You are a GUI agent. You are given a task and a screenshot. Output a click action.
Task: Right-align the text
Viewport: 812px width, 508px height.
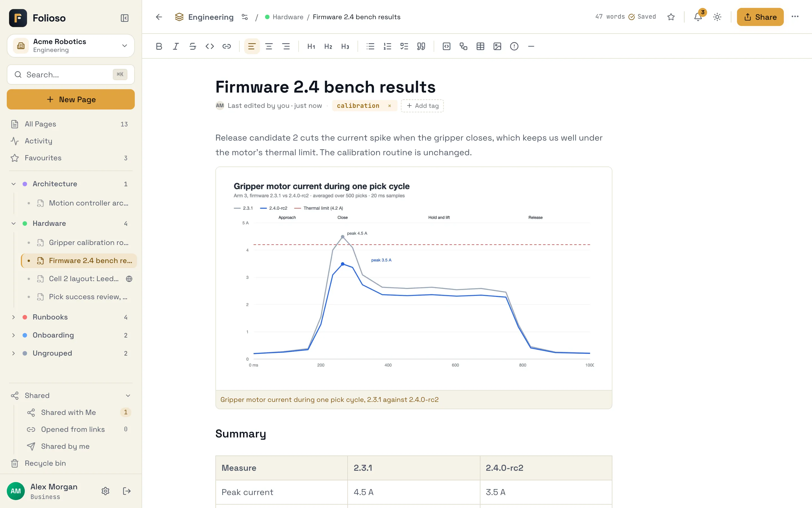click(x=286, y=46)
